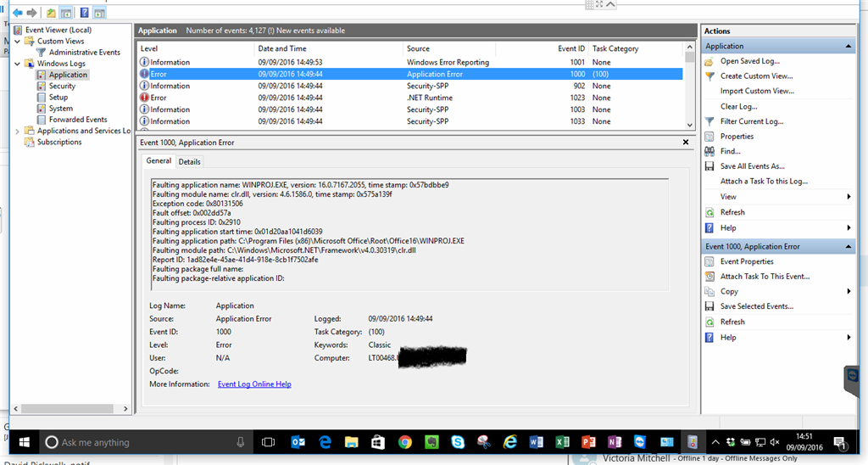The width and height of the screenshot is (868, 465).
Task: Open Skype from the taskbar
Action: [458, 442]
